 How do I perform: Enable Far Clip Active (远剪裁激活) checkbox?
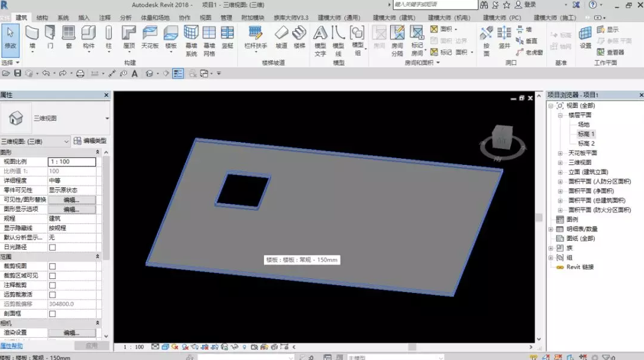[52, 295]
